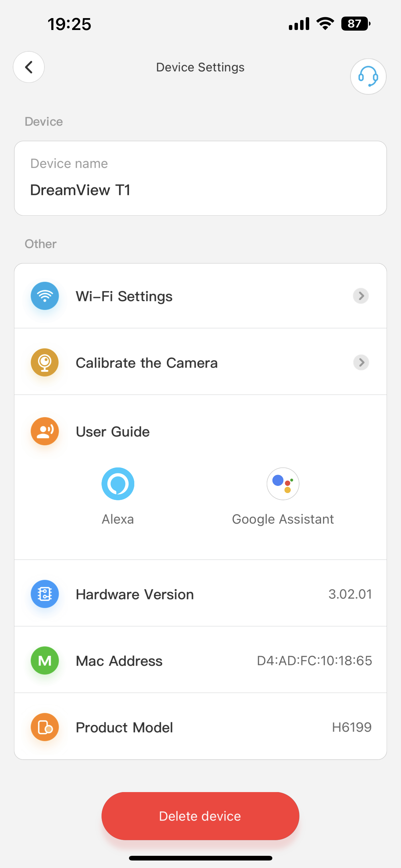Tap the Google Assistant label
The image size is (401, 868).
tap(283, 519)
